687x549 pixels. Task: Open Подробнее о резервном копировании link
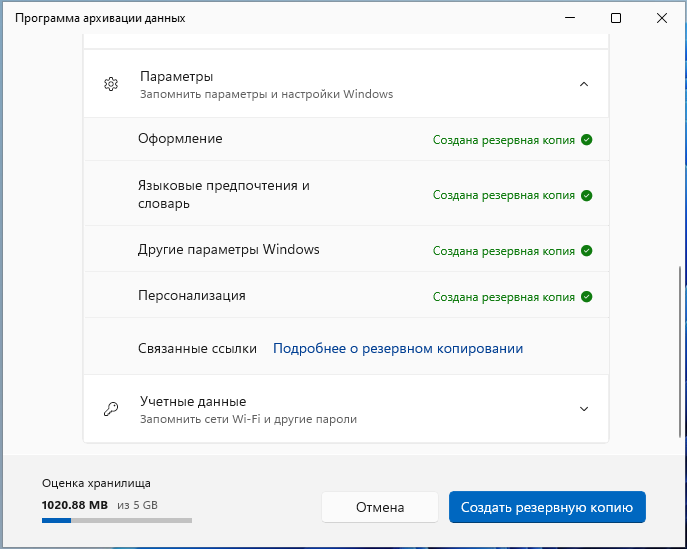click(x=398, y=348)
